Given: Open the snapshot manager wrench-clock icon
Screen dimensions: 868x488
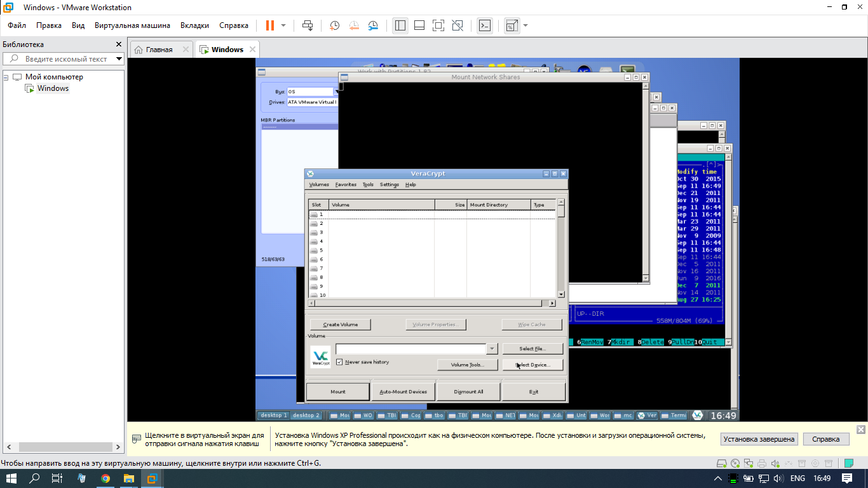Looking at the screenshot, I should point(373,25).
